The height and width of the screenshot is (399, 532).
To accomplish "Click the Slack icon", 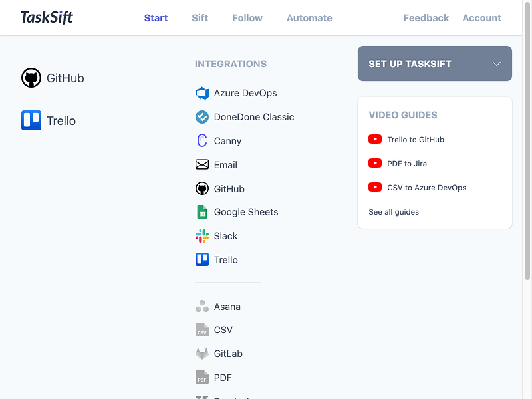I will 202,236.
